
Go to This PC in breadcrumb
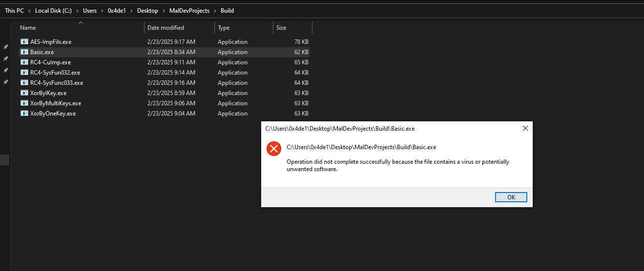point(14,11)
